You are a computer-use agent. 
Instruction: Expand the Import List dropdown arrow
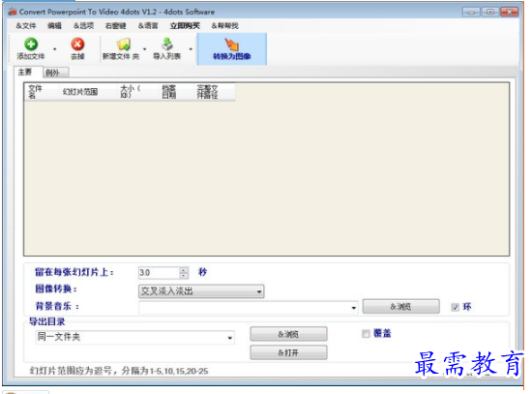pos(191,49)
